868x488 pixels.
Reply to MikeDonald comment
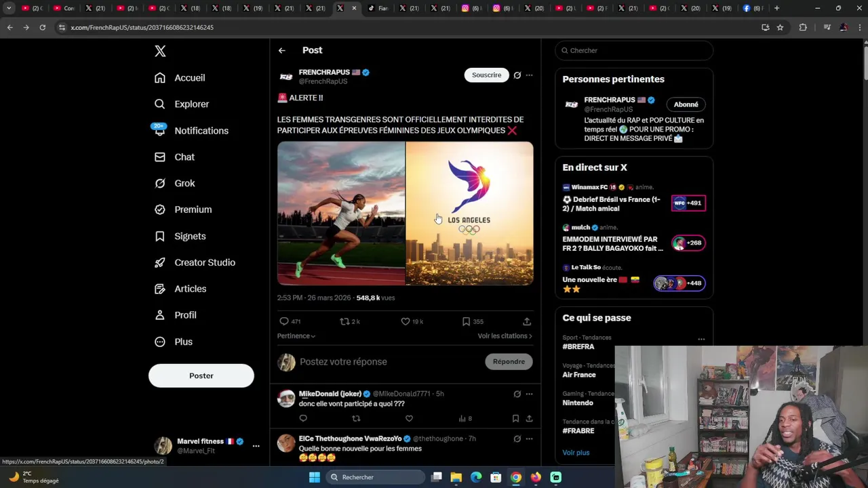[x=303, y=419]
